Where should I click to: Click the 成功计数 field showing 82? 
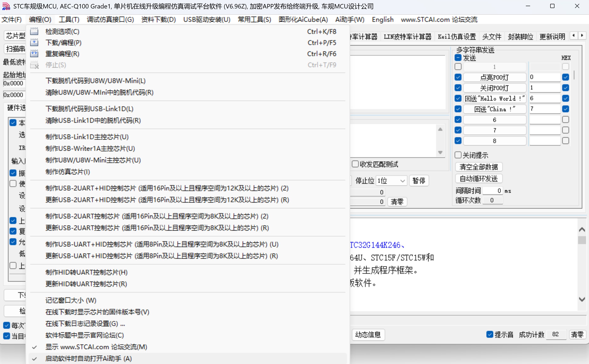(x=556, y=334)
